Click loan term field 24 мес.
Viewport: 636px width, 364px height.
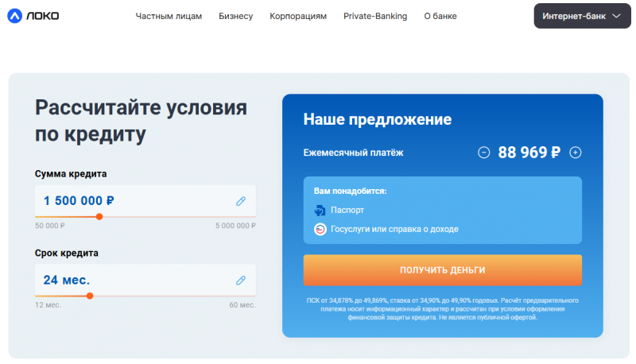click(145, 280)
